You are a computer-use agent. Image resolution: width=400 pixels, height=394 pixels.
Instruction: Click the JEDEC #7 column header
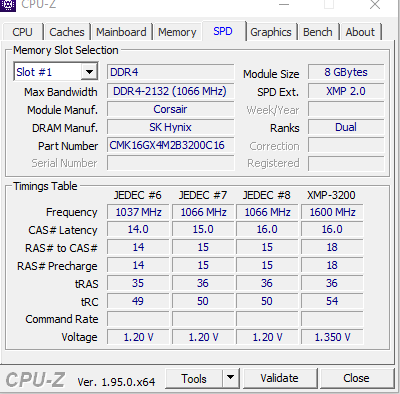coord(203,195)
